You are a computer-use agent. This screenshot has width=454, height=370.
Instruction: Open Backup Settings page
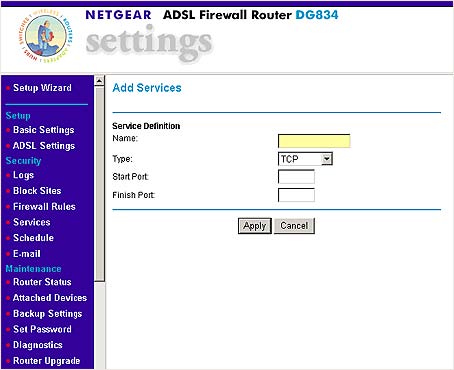pos(47,314)
